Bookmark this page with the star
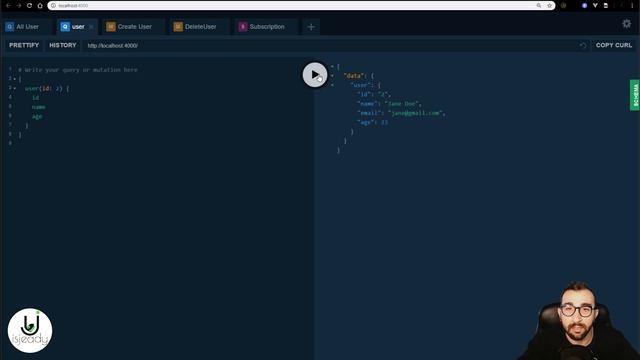Screen dimensions: 640x360 (x=549, y=5)
